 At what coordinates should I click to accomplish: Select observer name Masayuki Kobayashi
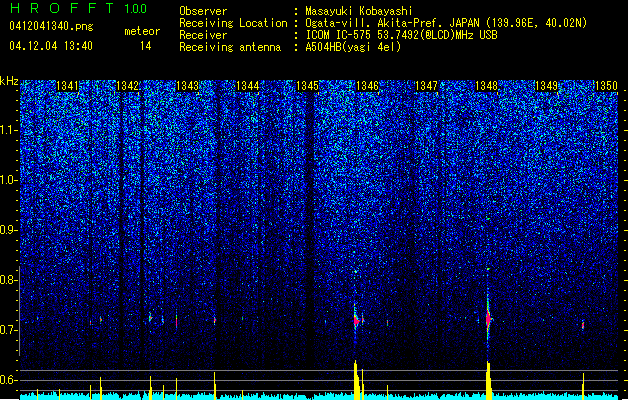coord(359,11)
